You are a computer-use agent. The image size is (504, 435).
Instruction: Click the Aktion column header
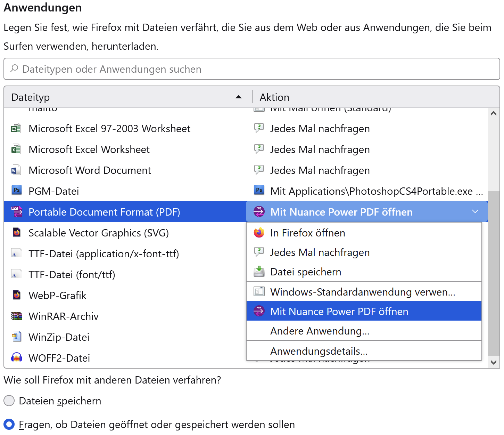274,97
